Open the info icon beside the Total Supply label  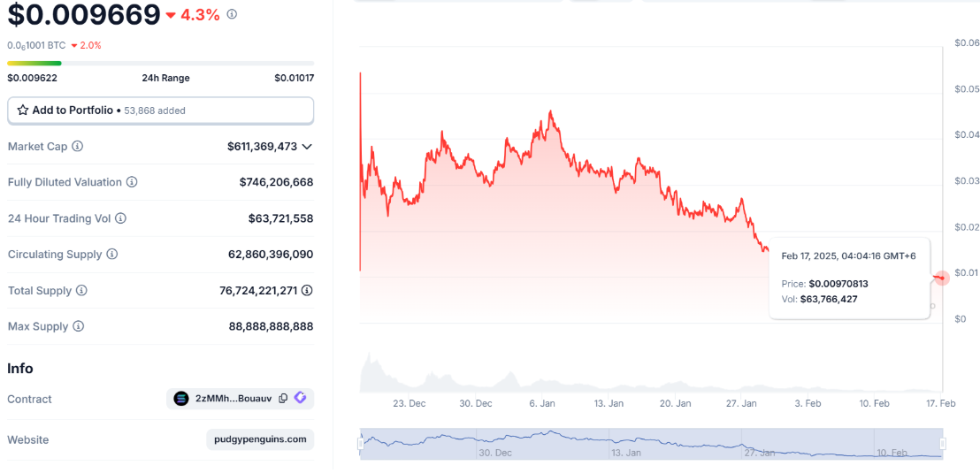tap(82, 291)
